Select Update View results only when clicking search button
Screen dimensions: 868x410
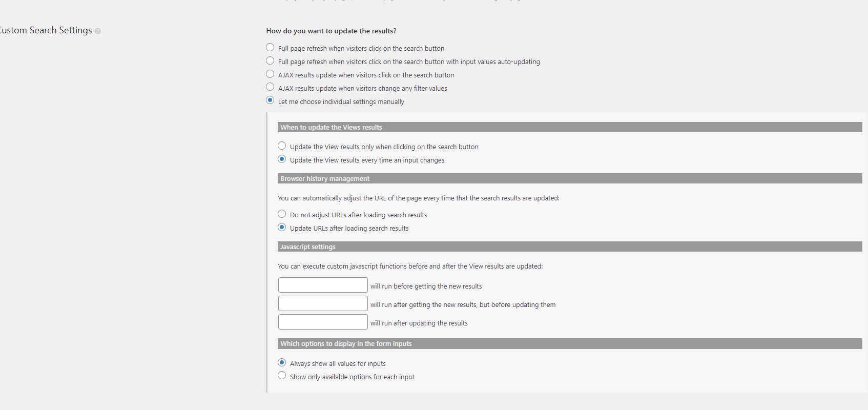tap(282, 146)
